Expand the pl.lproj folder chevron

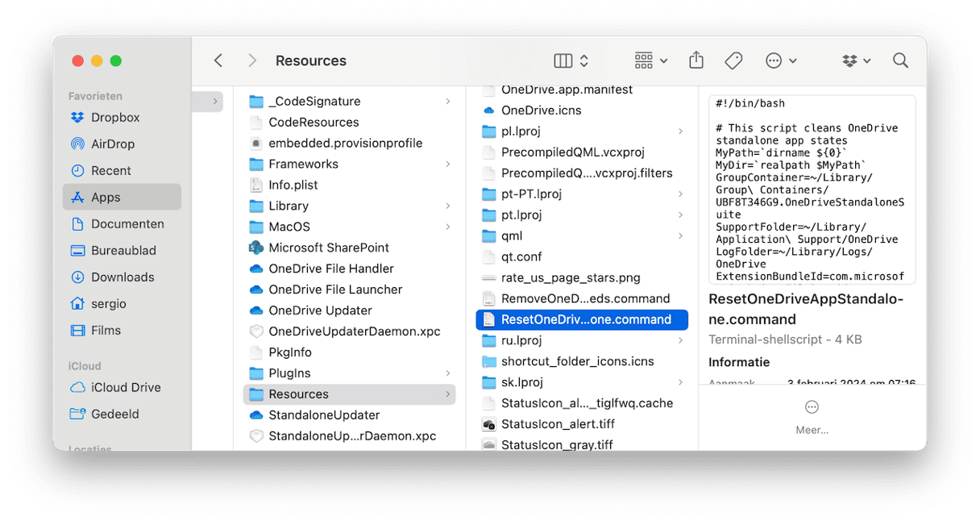(680, 131)
